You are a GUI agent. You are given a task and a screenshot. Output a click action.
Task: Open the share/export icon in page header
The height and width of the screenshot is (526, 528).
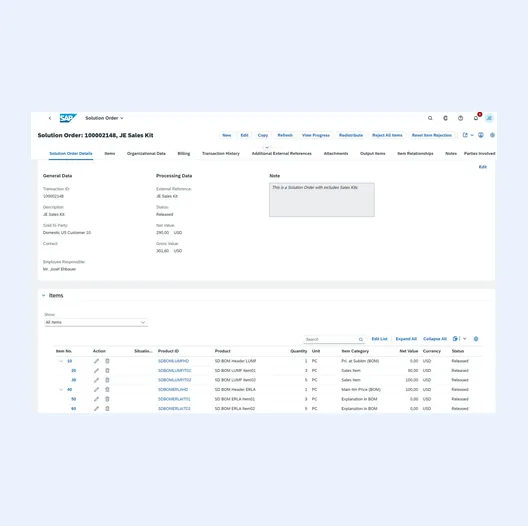click(x=465, y=135)
